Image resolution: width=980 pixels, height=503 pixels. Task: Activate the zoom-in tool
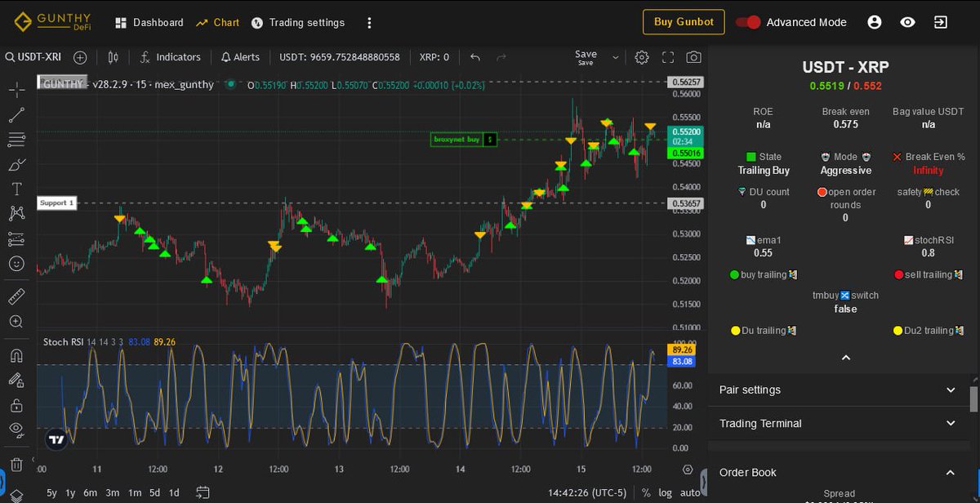[x=16, y=321]
